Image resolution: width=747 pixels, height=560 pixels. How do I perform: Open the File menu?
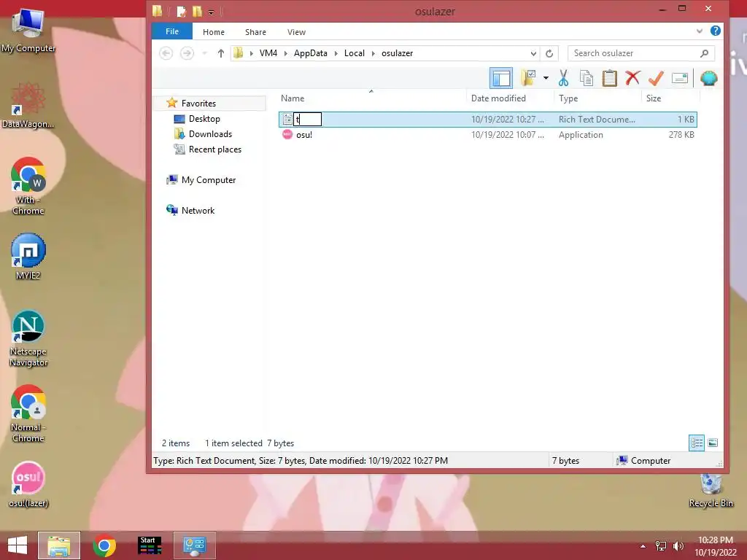tap(172, 31)
